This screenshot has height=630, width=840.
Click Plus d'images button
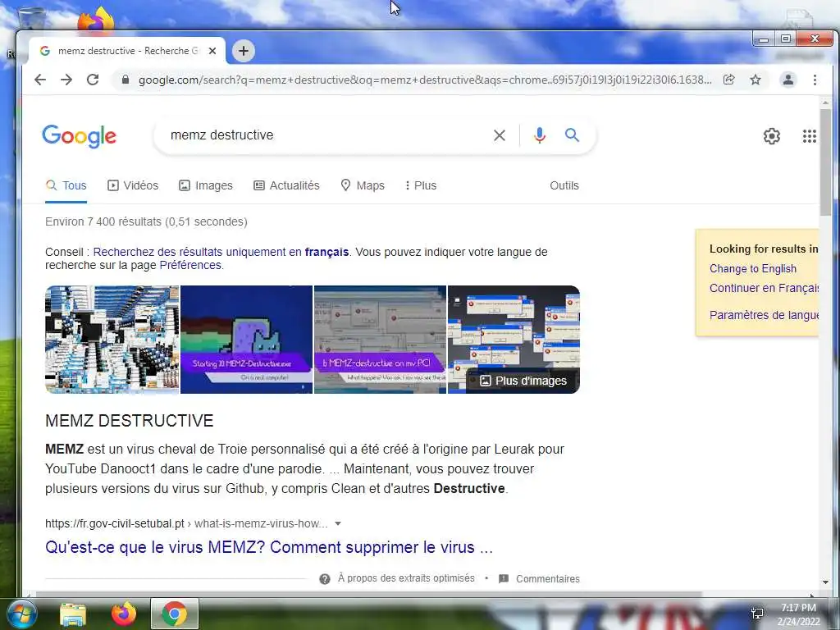click(x=523, y=381)
